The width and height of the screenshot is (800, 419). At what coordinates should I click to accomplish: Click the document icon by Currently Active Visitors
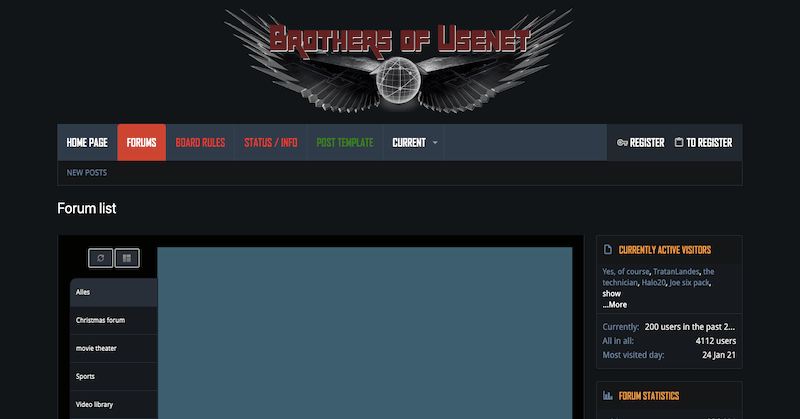[x=608, y=250]
